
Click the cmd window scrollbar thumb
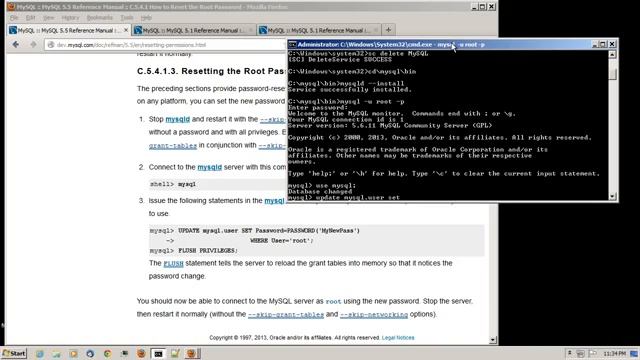coord(612,74)
